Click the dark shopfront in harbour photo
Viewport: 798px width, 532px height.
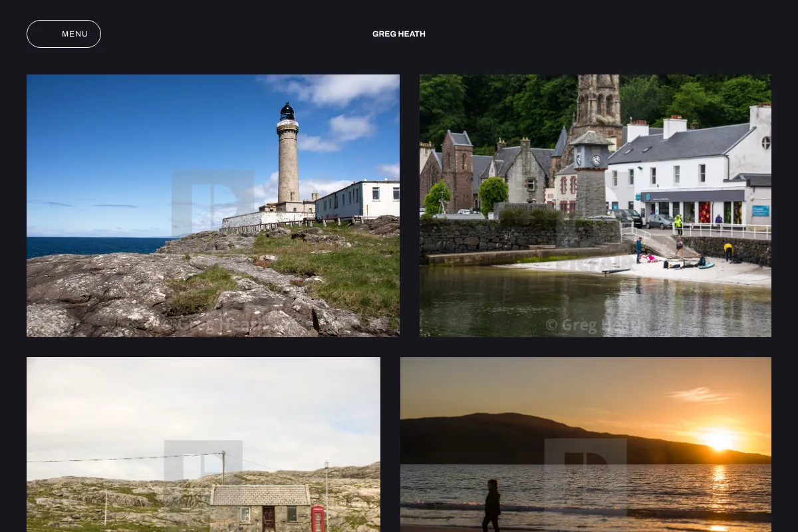click(692, 207)
